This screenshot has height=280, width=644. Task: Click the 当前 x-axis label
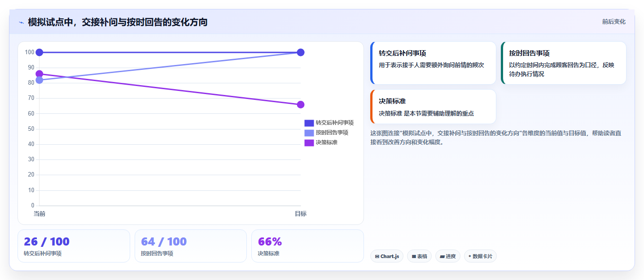(39, 214)
